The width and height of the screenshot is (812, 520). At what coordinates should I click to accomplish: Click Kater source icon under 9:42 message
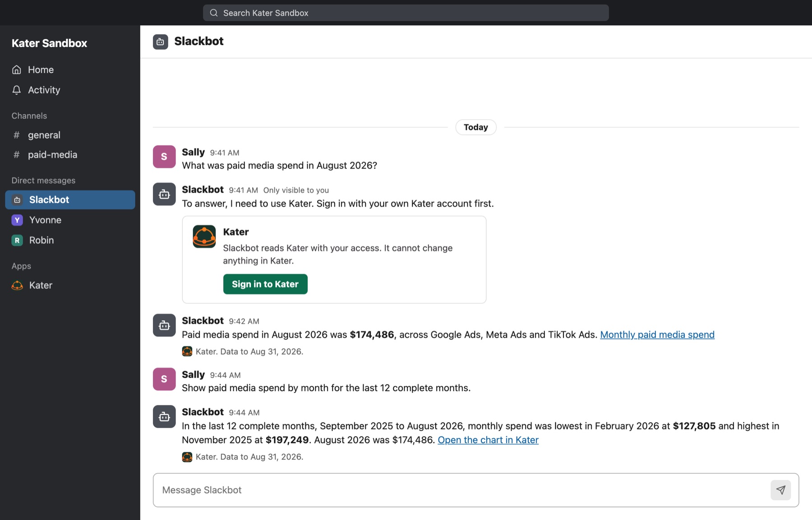point(187,351)
